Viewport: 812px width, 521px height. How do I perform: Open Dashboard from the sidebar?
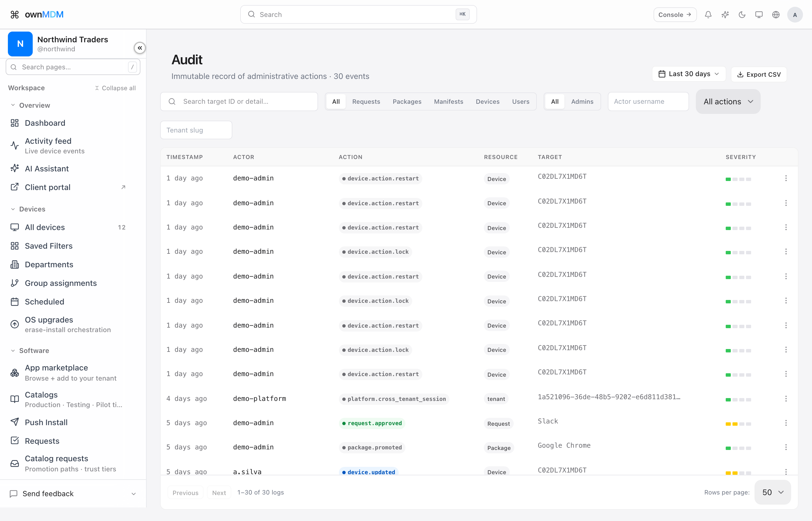pos(68,123)
